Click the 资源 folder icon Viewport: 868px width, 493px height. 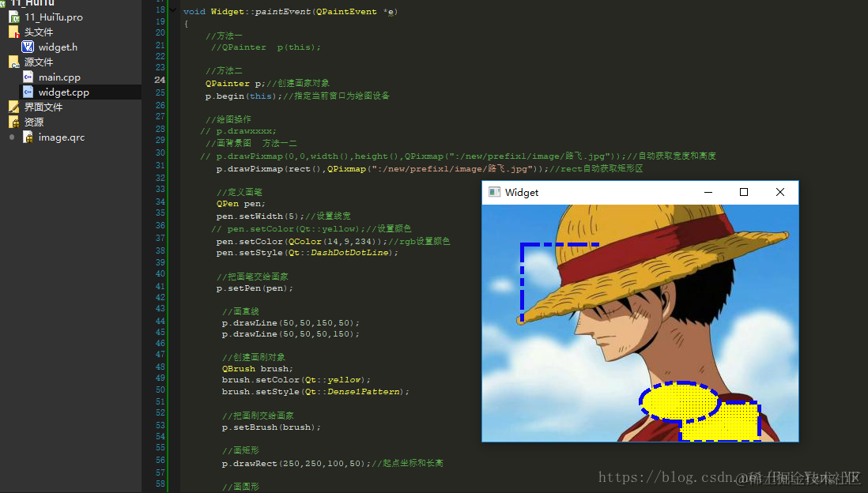click(x=14, y=122)
